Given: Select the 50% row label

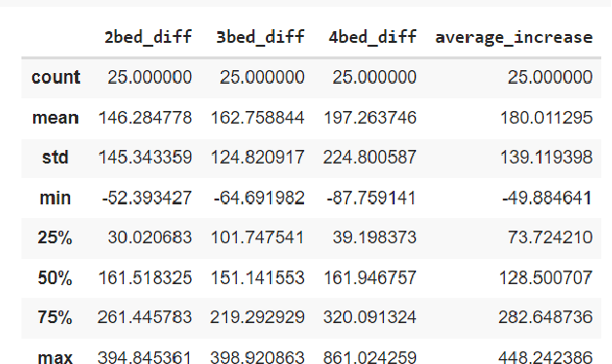Looking at the screenshot, I should coord(55,278).
